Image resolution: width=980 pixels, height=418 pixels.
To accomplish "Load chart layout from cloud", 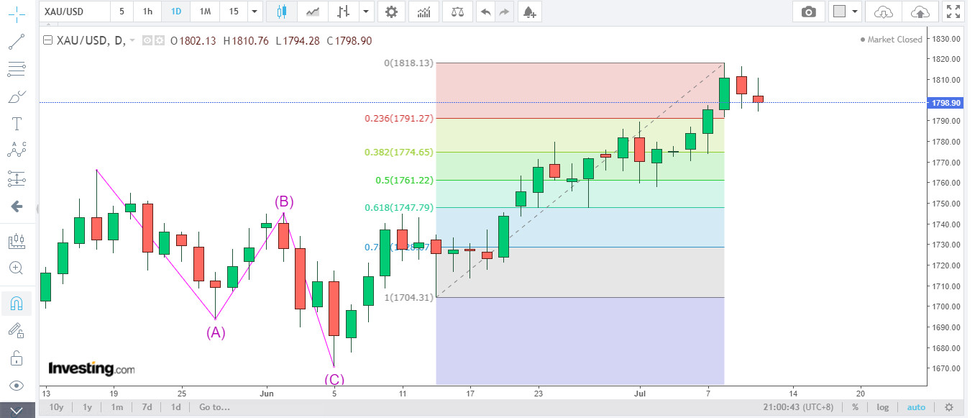I will click(x=883, y=12).
